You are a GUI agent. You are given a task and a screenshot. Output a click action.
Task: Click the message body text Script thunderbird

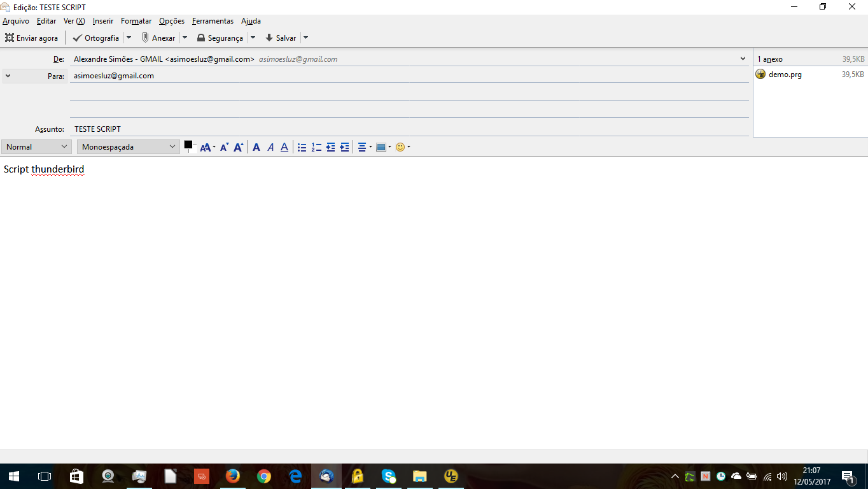44,169
